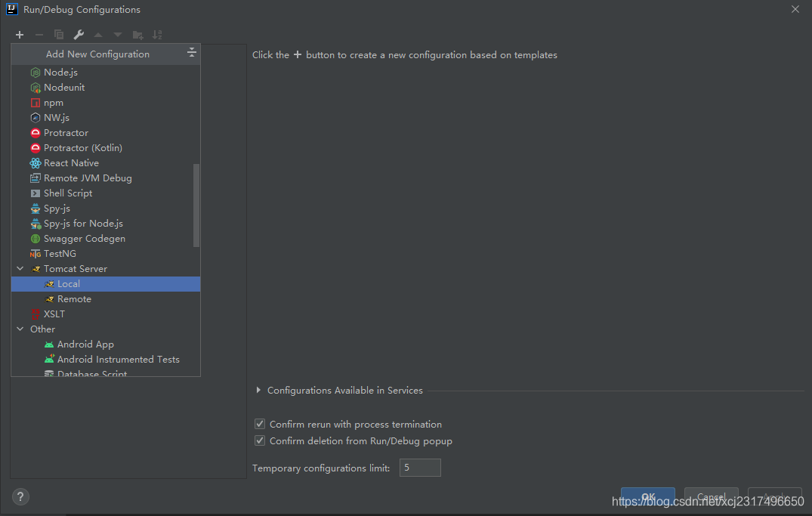The height and width of the screenshot is (516, 812).
Task: Click the Move Up arrow icon
Action: tap(98, 35)
